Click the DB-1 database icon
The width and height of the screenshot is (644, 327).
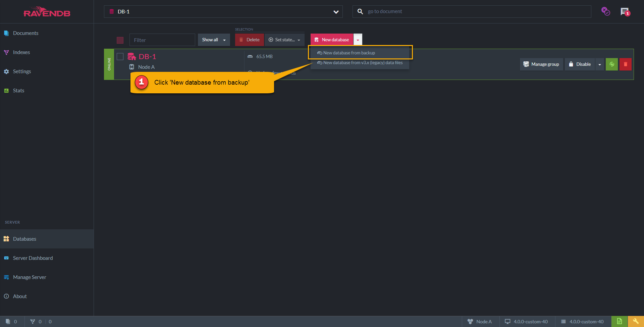tap(132, 57)
